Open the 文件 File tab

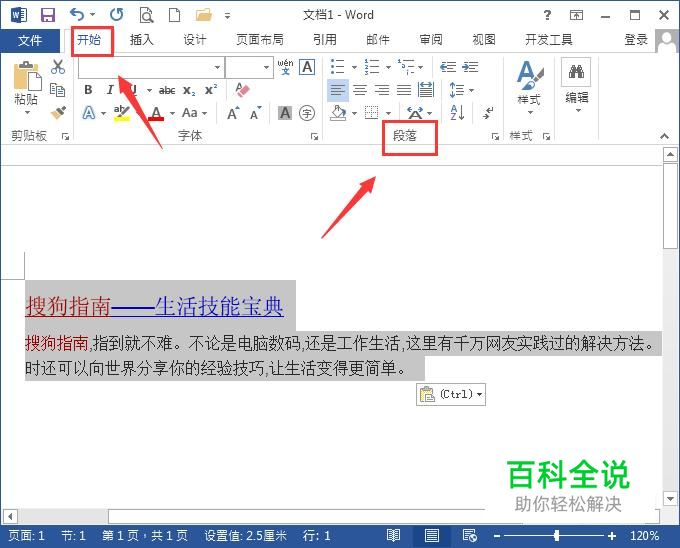[30, 40]
